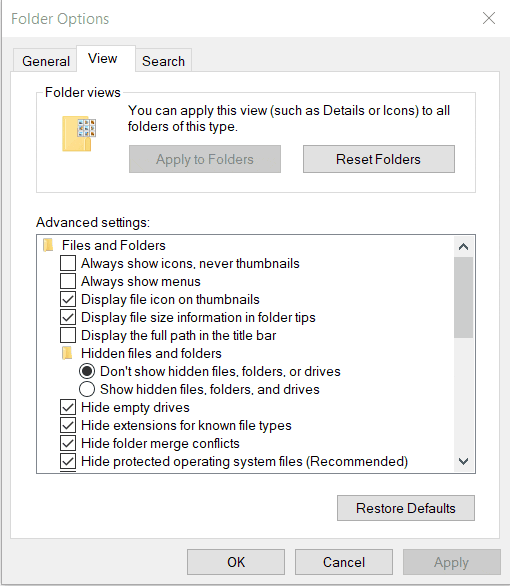
Task: Uncheck Hide empty drives
Action: (68, 407)
